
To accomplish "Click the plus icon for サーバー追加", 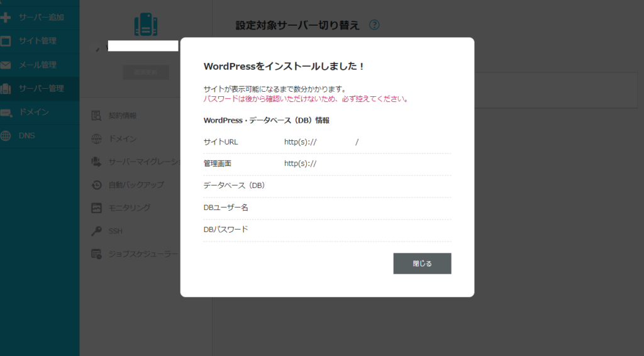I will (6, 17).
